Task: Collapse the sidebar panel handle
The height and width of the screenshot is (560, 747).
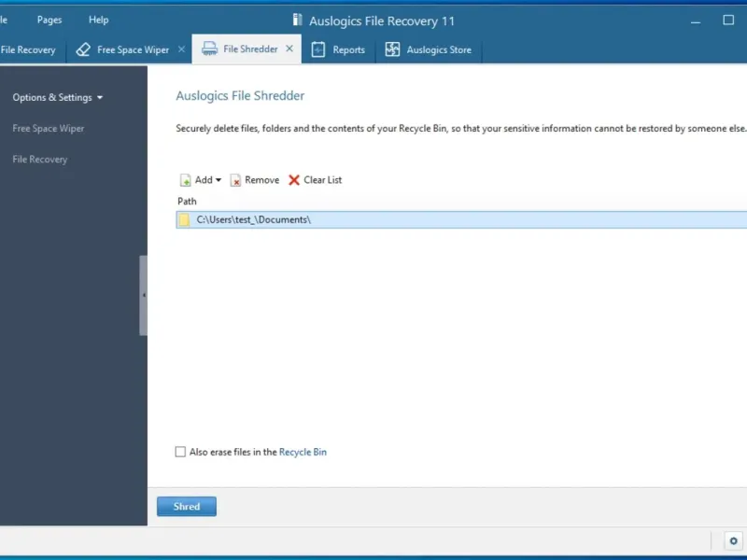Action: click(144, 295)
